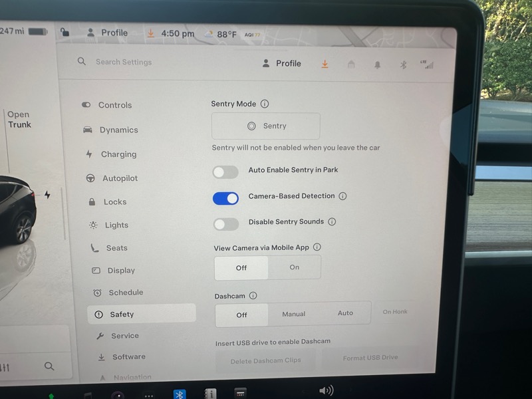
Task: Open the Autopilot settings section
Action: tap(120, 178)
